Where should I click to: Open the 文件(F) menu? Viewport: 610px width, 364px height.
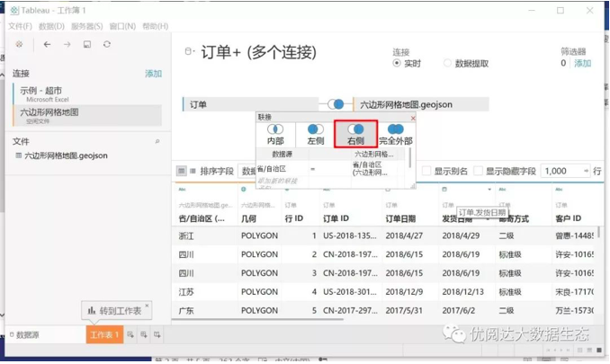click(20, 26)
